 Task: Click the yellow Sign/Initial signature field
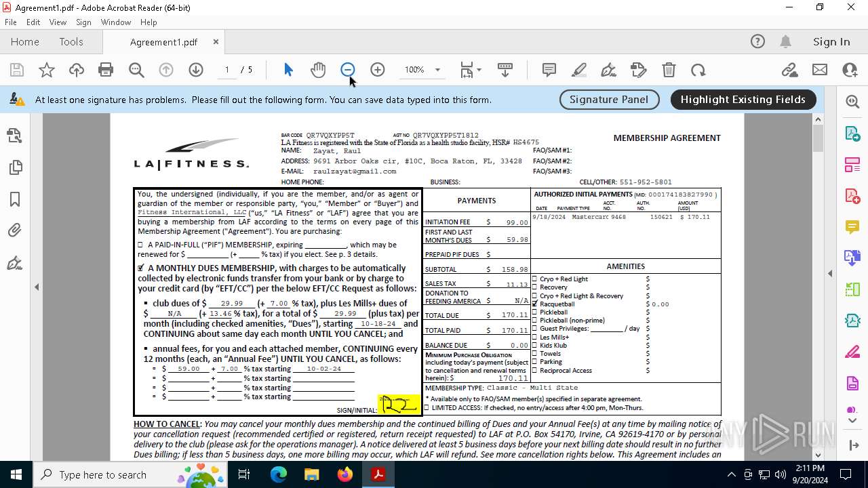tap(399, 405)
